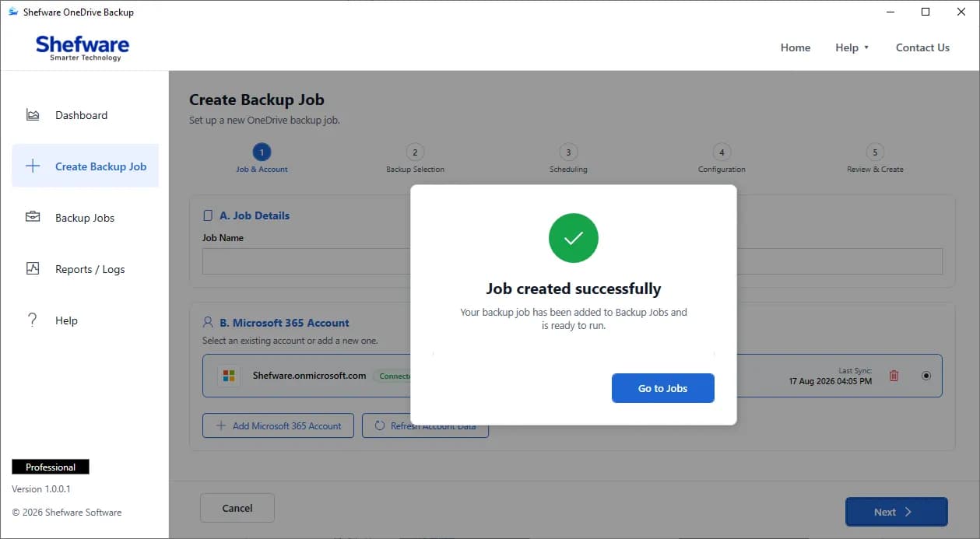Click the Microsoft logo icon on account row

coord(229,376)
